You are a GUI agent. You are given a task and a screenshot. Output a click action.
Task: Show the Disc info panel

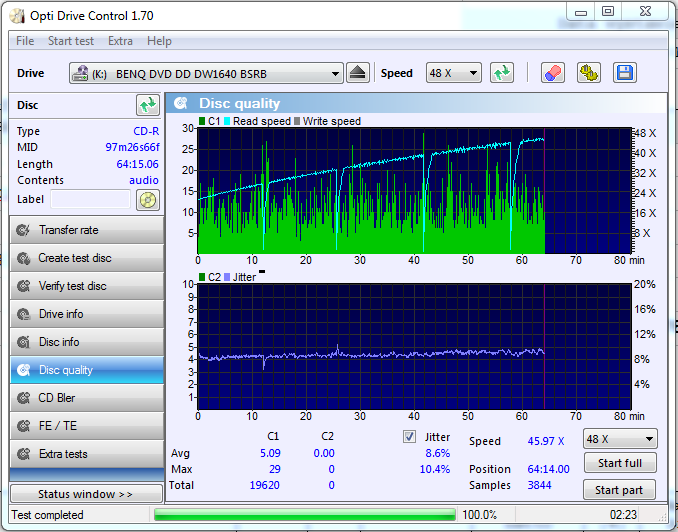click(x=87, y=342)
